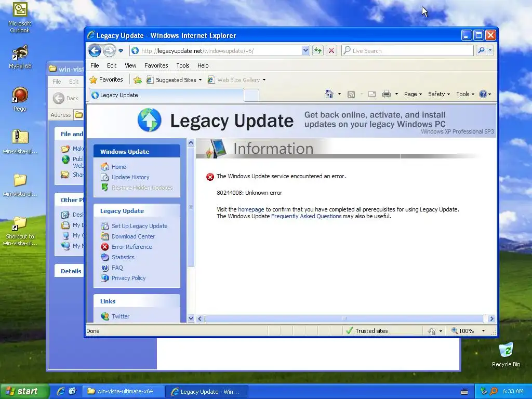Image resolution: width=532 pixels, height=399 pixels.
Task: Select the Legacy Update browser tab
Action: [x=166, y=95]
